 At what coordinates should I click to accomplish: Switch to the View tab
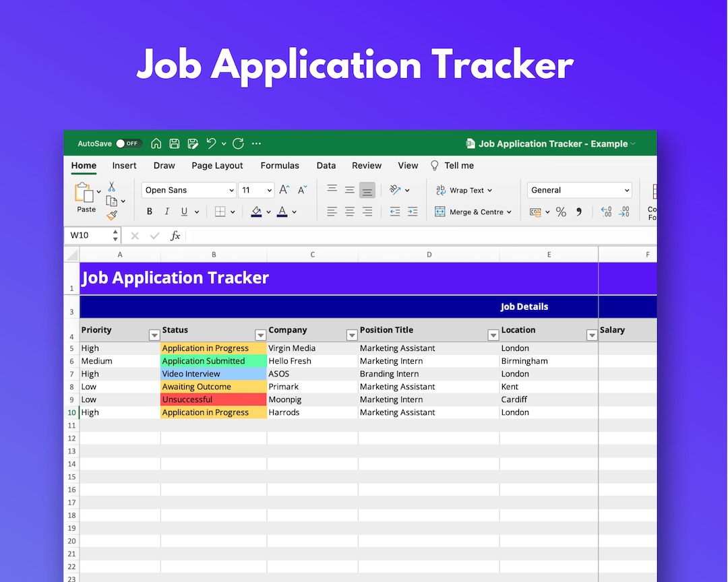[408, 166]
